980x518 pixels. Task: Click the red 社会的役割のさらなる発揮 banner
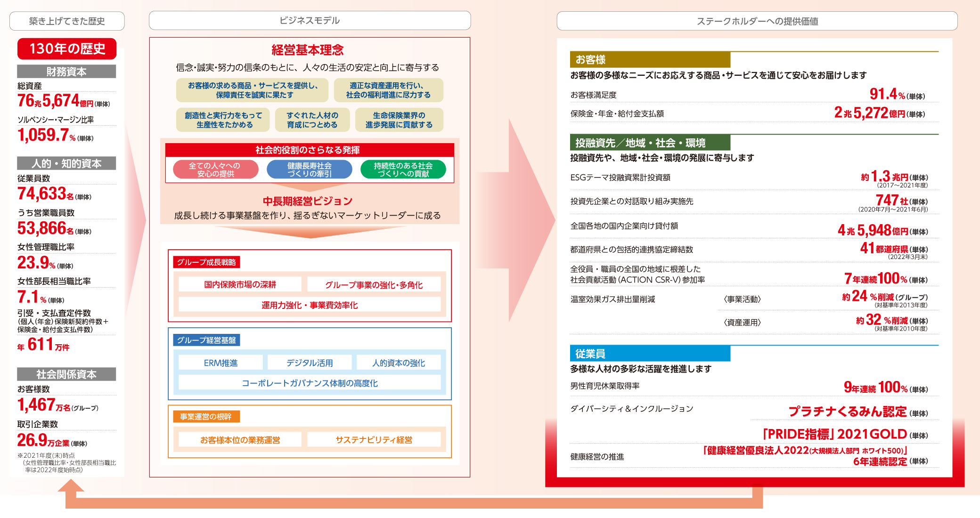[x=310, y=150]
